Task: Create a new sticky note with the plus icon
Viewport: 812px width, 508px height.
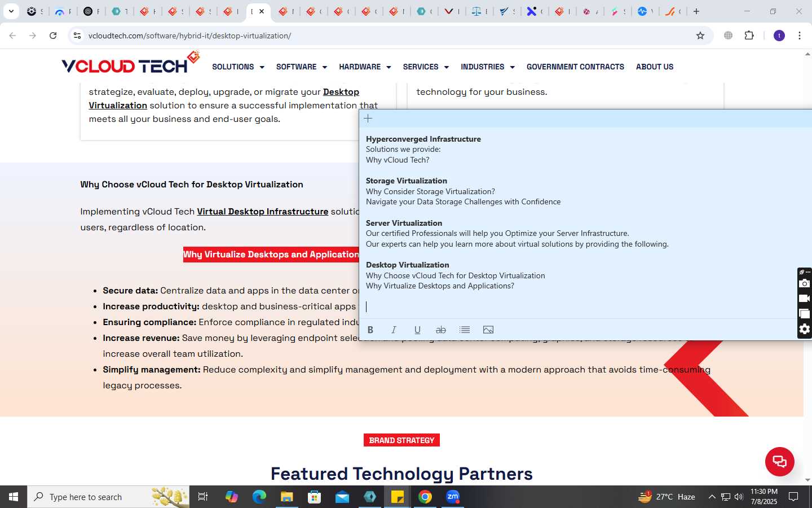Action: point(368,119)
